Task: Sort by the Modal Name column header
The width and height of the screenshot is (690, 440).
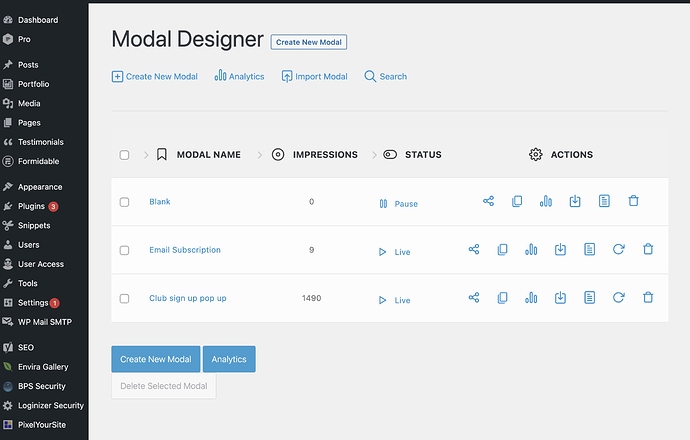Action: tap(208, 155)
